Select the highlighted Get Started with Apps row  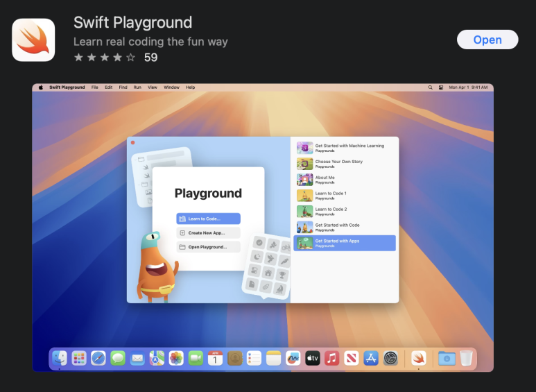(345, 243)
